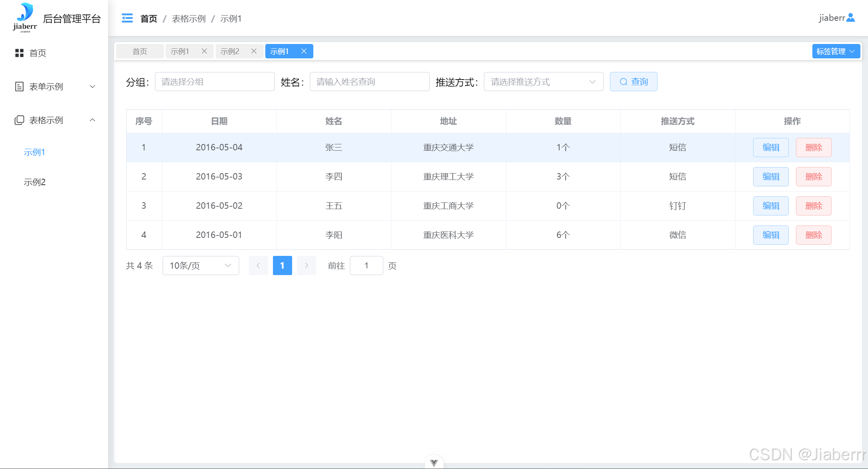This screenshot has width=868, height=469.
Task: Open the 标签管理 dropdown
Action: click(836, 51)
